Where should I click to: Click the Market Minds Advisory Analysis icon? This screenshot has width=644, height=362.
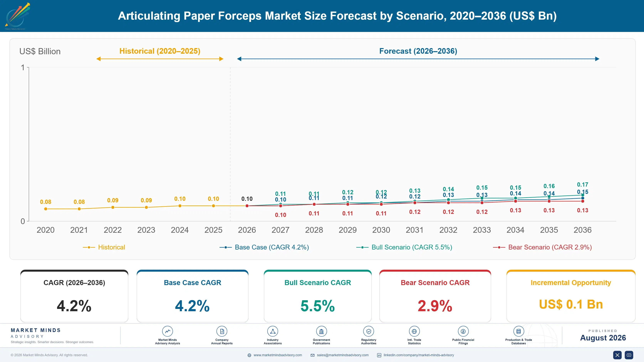pyautogui.click(x=167, y=331)
